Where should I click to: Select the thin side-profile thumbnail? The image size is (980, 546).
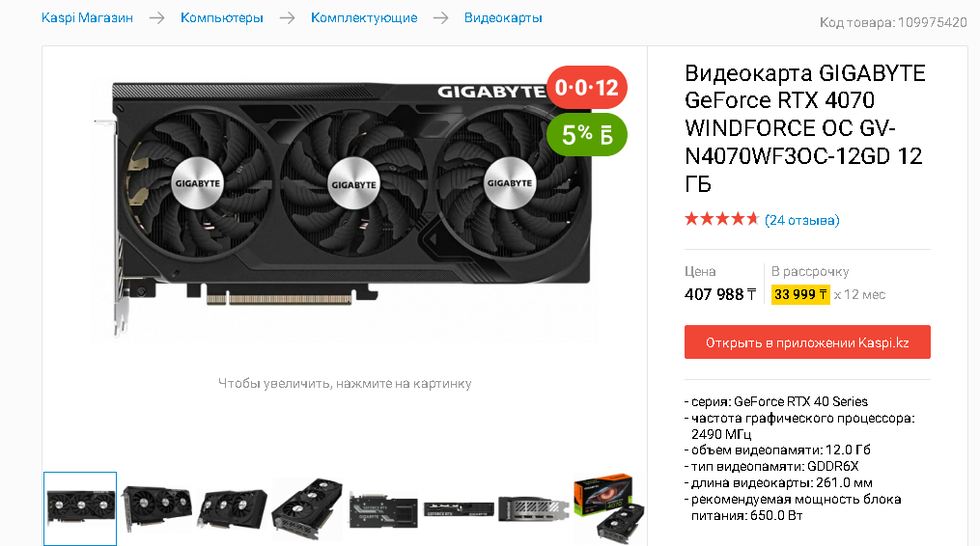tap(458, 508)
